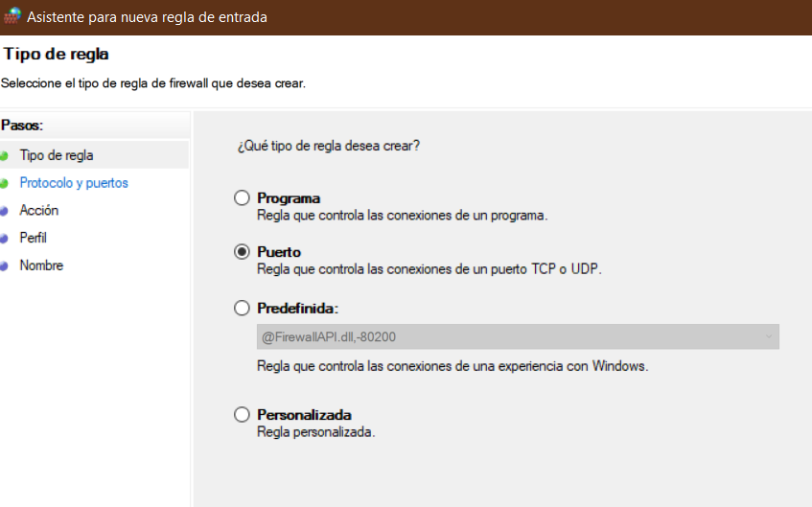Open the Nombre step in sidebar
Viewport: 812px width, 507px height.
click(x=41, y=265)
